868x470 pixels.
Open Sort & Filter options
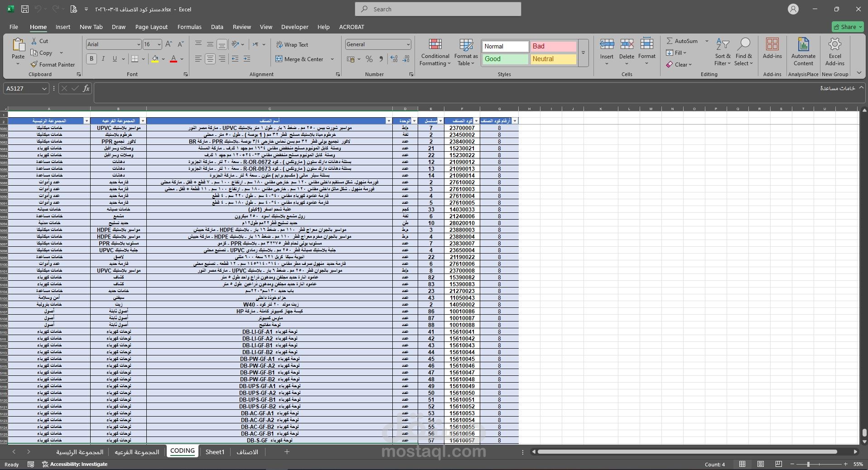(x=723, y=53)
